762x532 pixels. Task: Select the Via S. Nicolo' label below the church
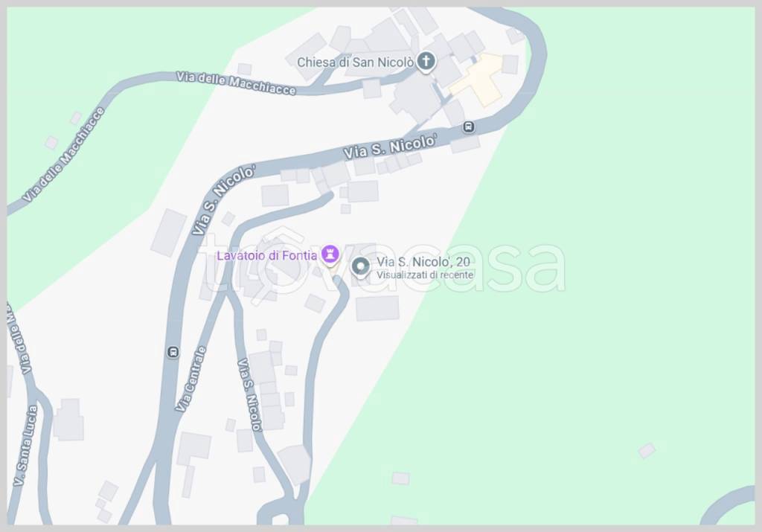point(390,147)
